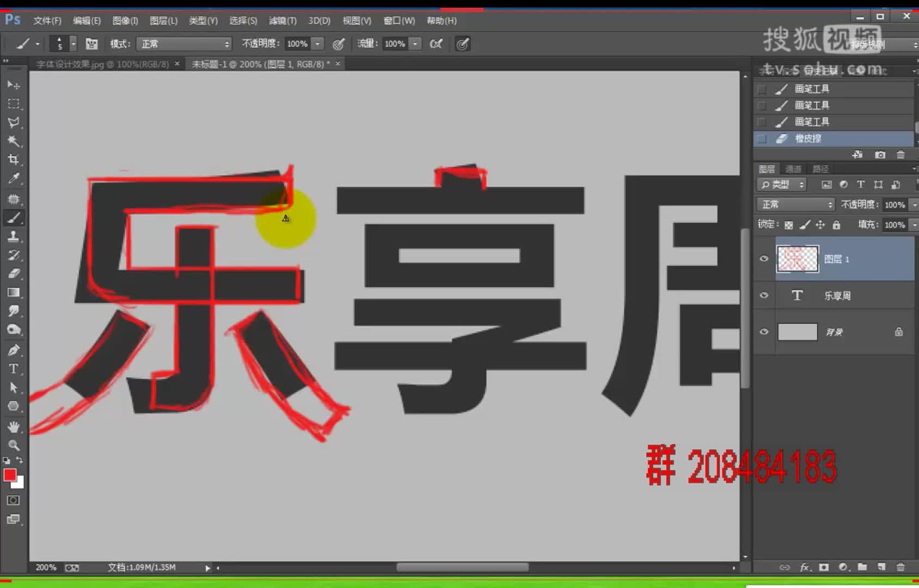Click the red foreground color swatch
919x588 pixels.
tap(10, 475)
